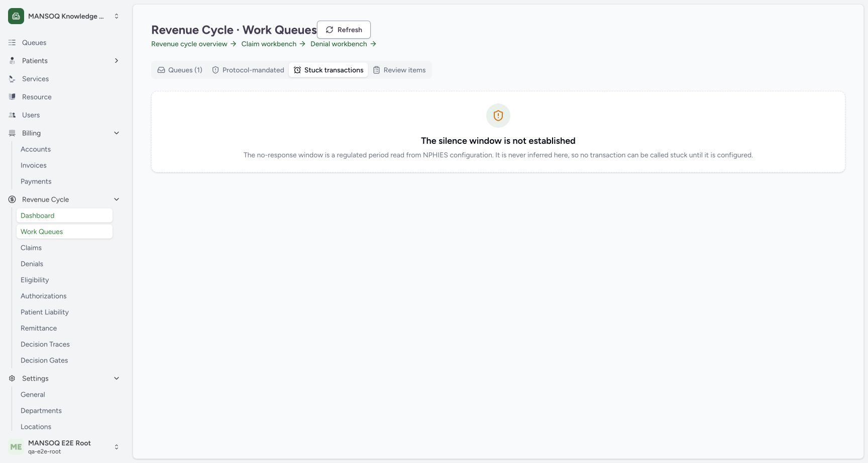Switch to the Protocol-mandated tab
Viewport: 868px width, 463px height.
pos(248,70)
